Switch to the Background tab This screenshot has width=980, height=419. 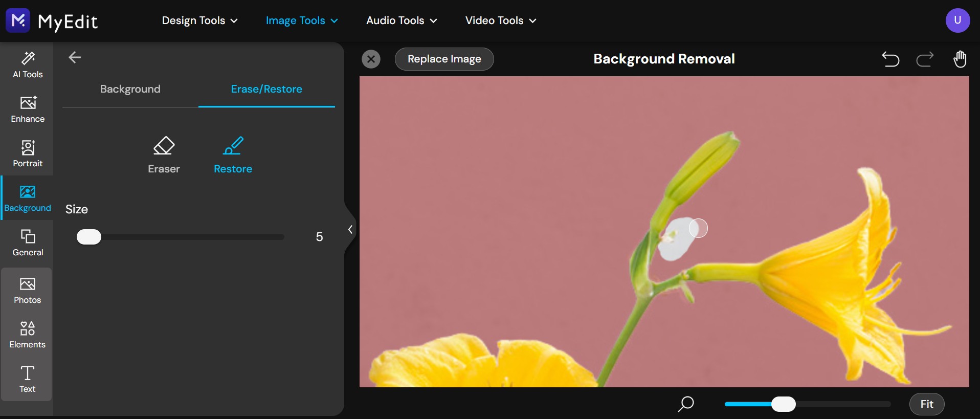(130, 89)
